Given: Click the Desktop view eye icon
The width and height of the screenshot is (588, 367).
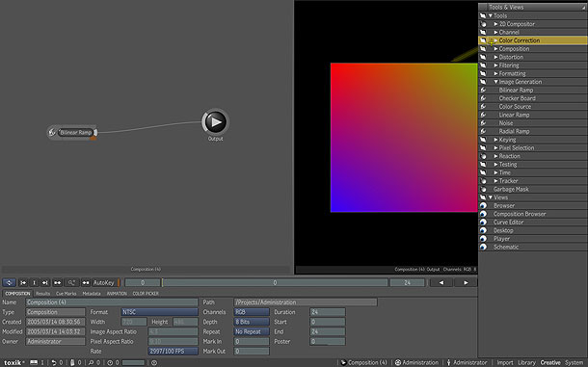Looking at the screenshot, I should 483,230.
